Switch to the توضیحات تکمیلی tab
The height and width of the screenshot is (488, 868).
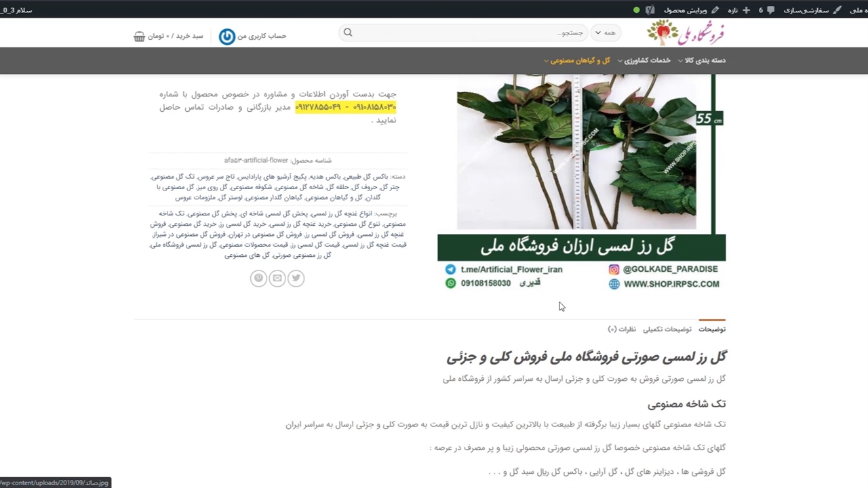[x=667, y=329]
